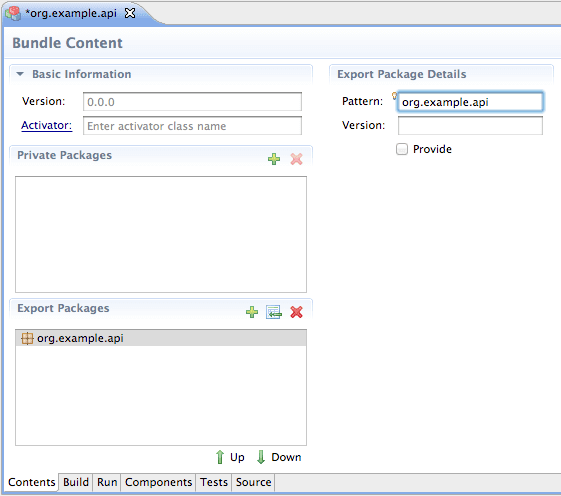Click the package icon beside org.example.api entry
Screen dimensions: 561x496
[x=27, y=338]
